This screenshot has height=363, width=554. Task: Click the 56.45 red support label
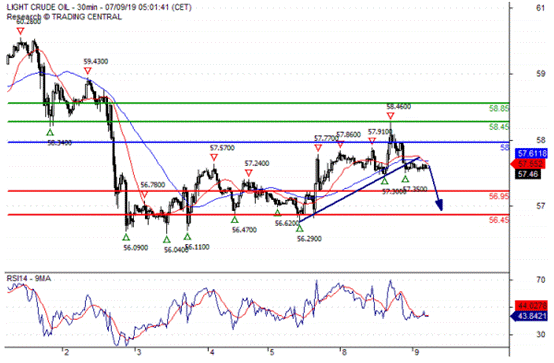pyautogui.click(x=499, y=220)
